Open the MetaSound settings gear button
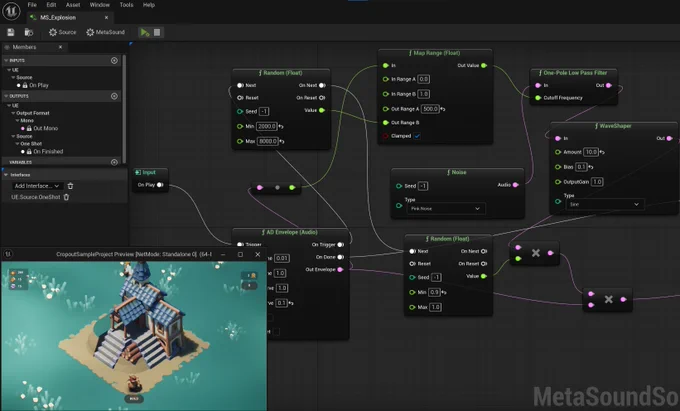 (x=105, y=32)
